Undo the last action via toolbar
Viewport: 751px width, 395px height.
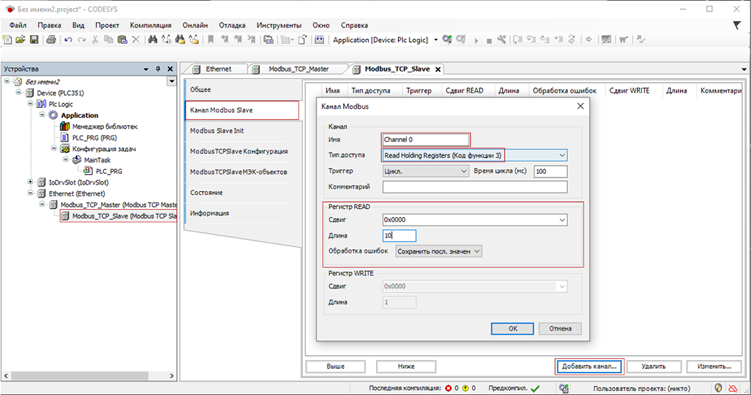[x=68, y=40]
